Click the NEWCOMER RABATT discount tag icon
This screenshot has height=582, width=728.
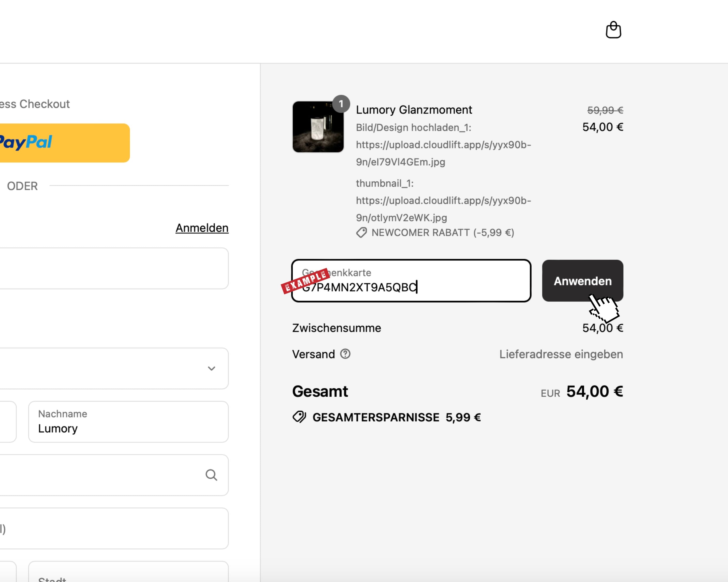(x=361, y=233)
